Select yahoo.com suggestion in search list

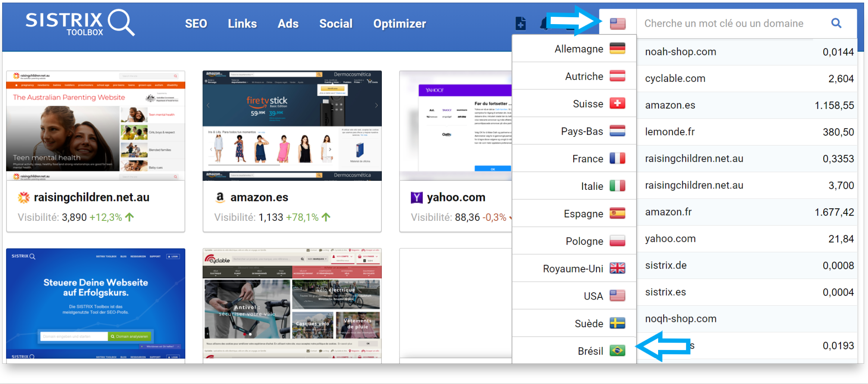pyautogui.click(x=747, y=239)
